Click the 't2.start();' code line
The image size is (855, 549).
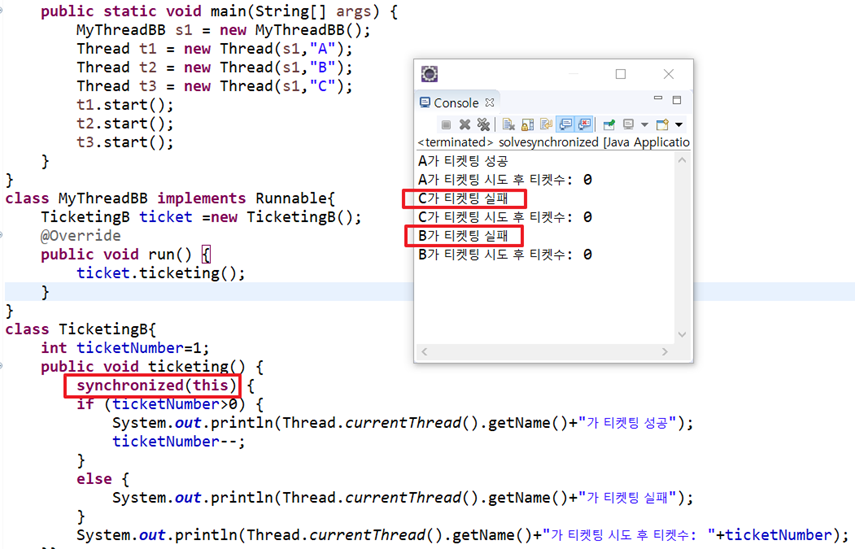click(125, 123)
